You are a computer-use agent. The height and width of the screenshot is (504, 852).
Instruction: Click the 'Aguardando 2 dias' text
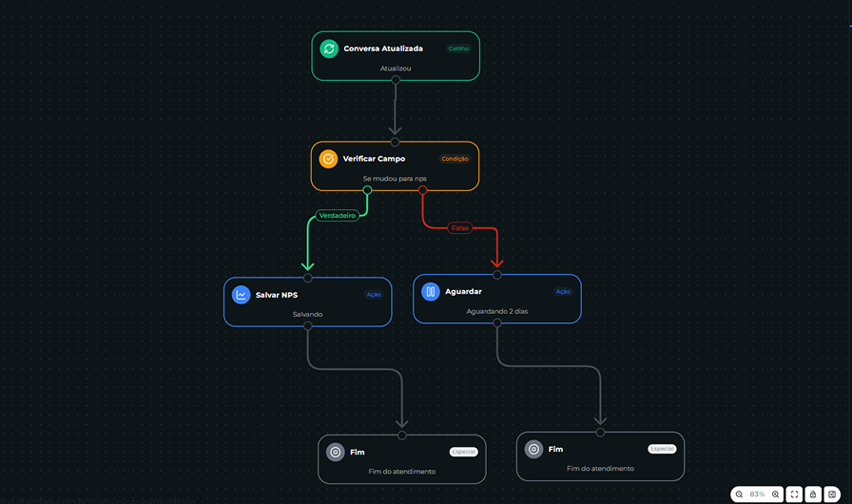point(497,311)
